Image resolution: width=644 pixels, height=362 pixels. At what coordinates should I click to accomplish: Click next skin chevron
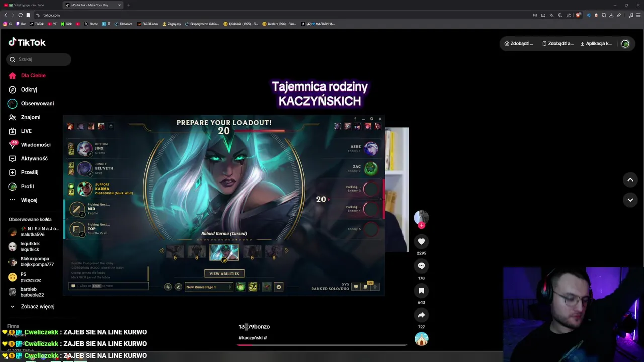287,251
